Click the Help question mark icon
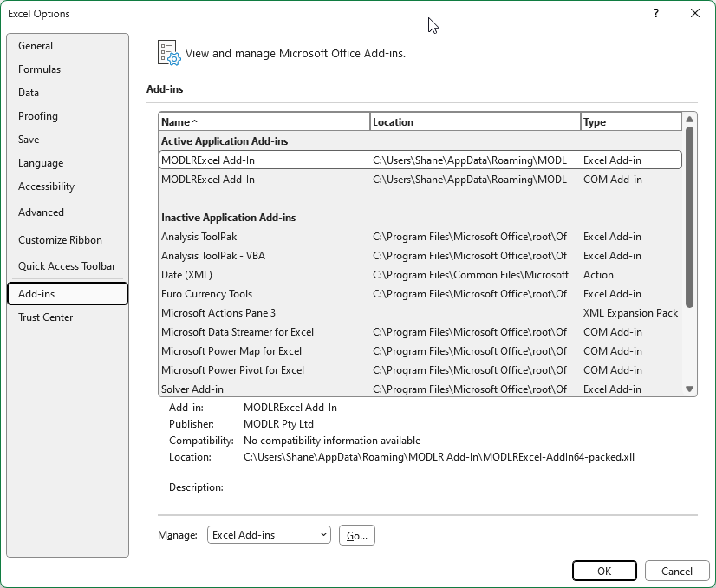Screen dimensions: 716x588 (x=656, y=14)
